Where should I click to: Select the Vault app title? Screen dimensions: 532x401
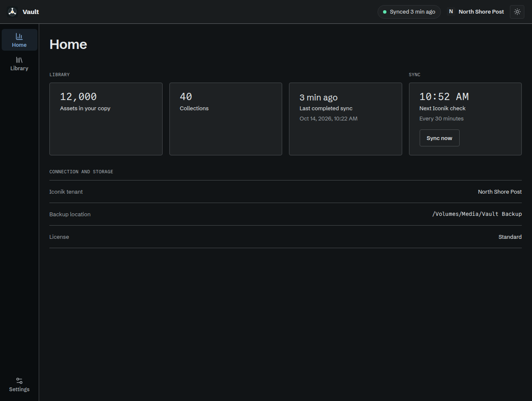[x=31, y=12]
